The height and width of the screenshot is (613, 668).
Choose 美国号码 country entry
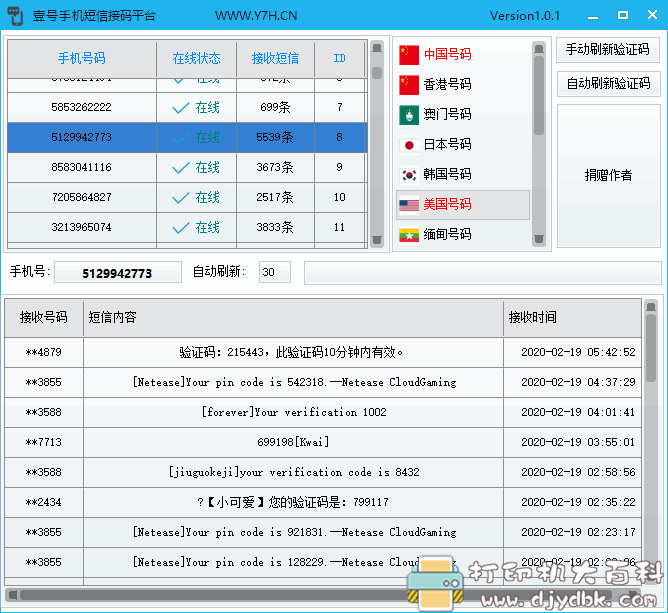coord(463,205)
